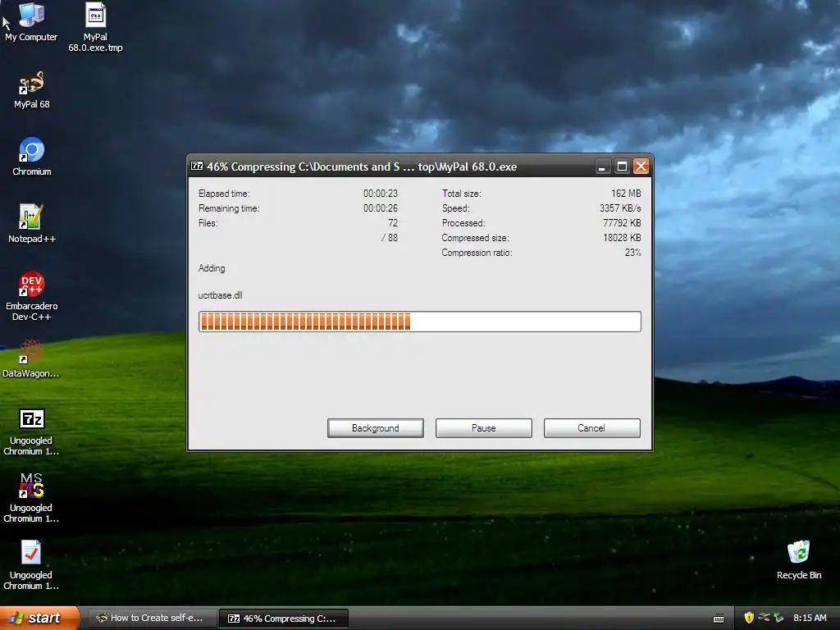Click the files count value 72

pos(393,223)
